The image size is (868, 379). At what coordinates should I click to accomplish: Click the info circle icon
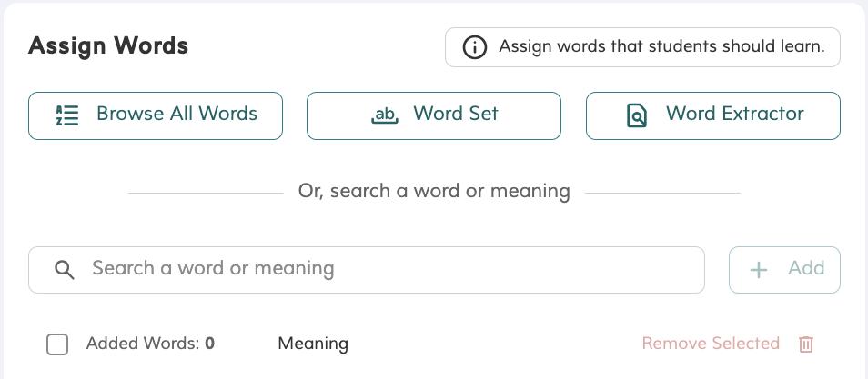pos(475,47)
